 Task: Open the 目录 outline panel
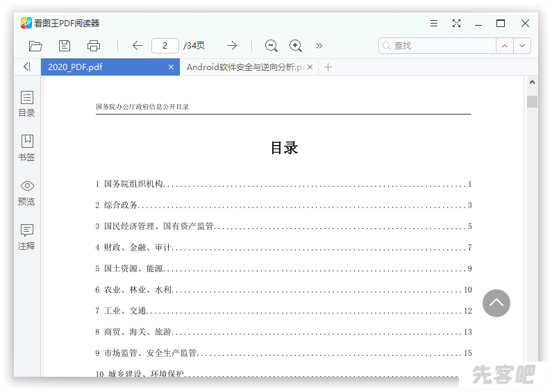pos(26,103)
